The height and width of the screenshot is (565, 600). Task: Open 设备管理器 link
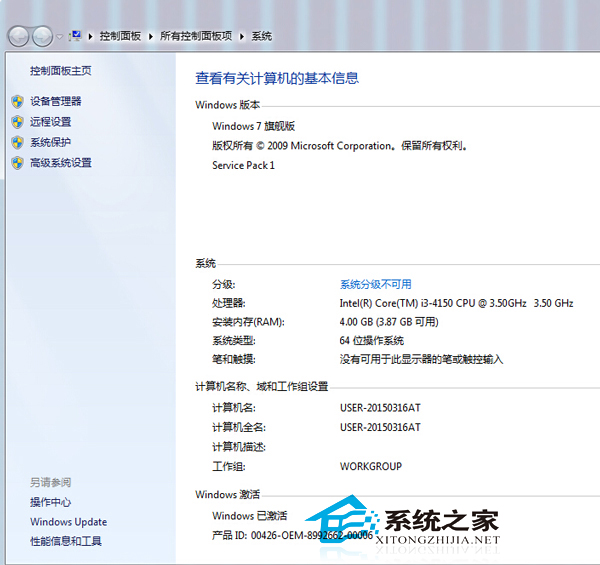56,101
